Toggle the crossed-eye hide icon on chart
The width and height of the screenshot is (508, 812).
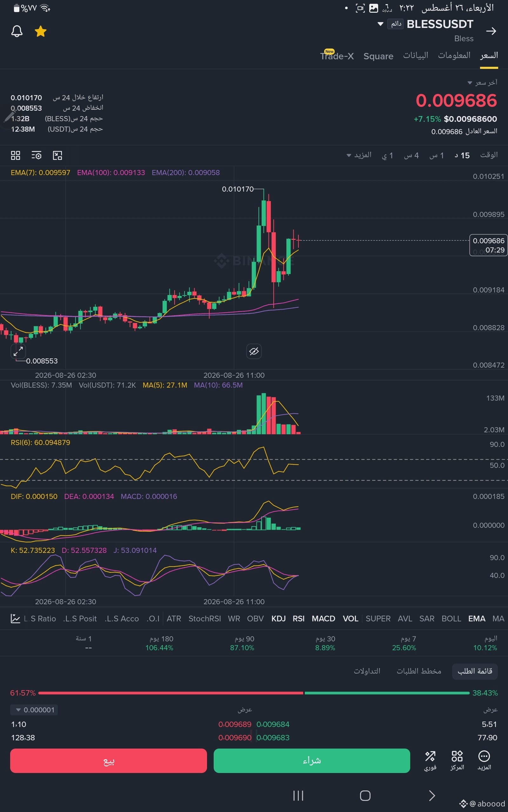254,351
